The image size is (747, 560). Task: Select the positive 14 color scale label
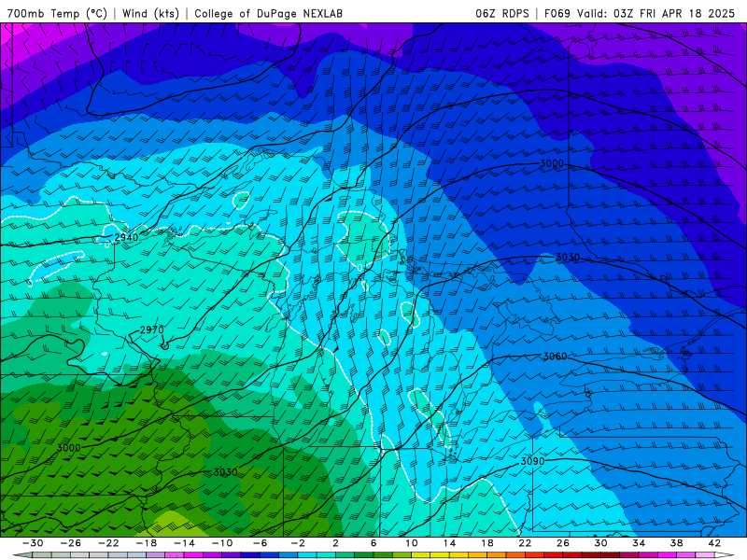click(449, 543)
